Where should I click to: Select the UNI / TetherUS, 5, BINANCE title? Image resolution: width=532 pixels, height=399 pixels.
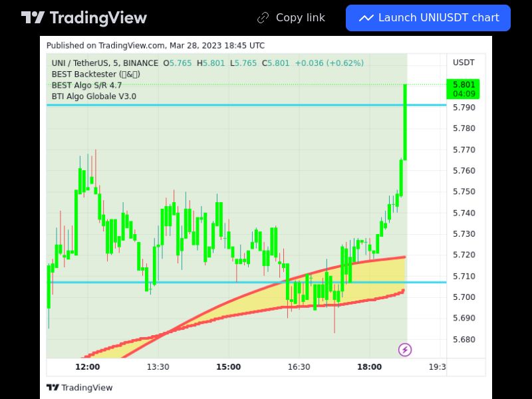click(x=105, y=63)
